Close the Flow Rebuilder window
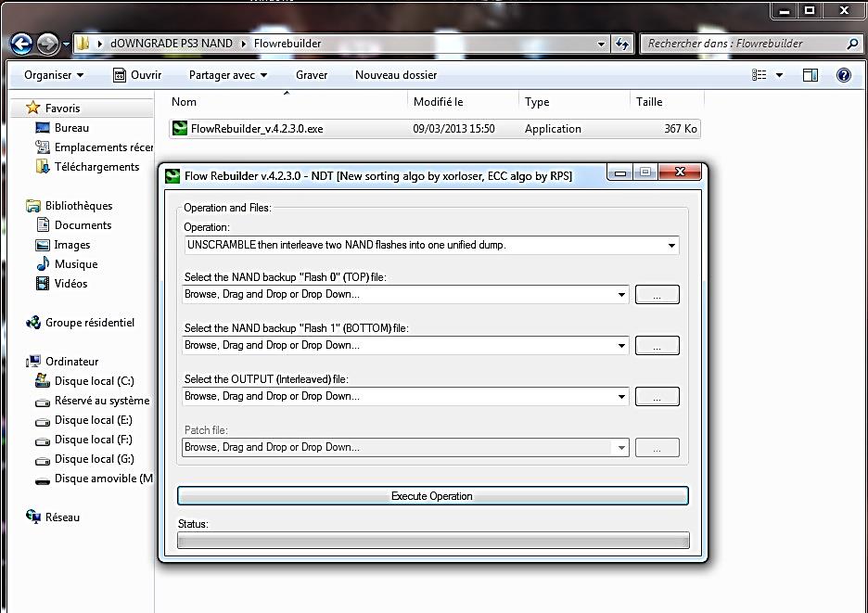Image resolution: width=868 pixels, height=613 pixels. pos(680,172)
